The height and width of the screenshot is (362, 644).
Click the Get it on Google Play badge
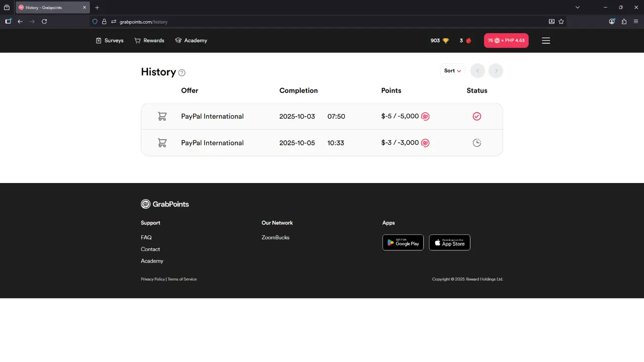(403, 242)
